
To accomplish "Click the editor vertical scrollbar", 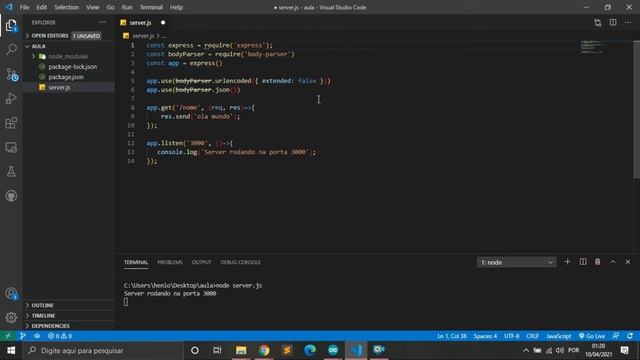I will point(636,109).
